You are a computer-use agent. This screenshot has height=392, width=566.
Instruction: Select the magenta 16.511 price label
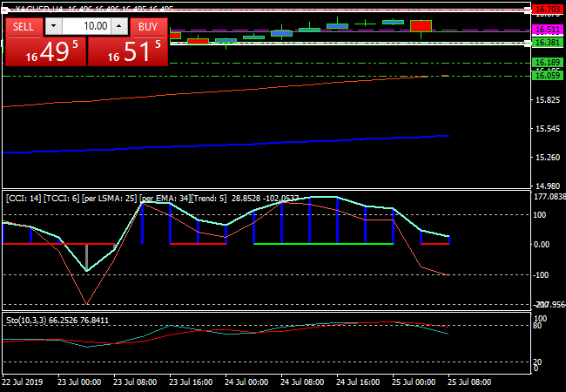[546, 30]
